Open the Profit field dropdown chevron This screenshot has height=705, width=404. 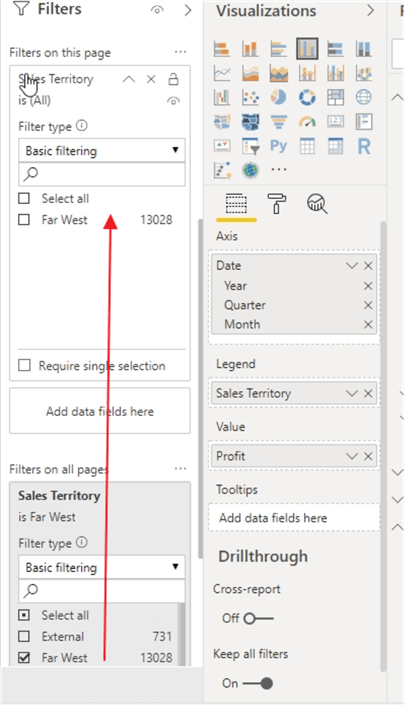pyautogui.click(x=351, y=456)
